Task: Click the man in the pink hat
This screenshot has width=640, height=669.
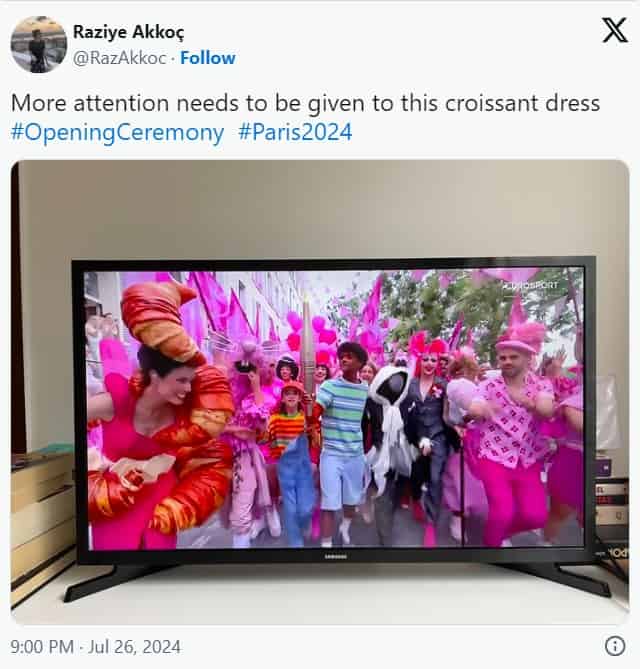Action: tap(514, 427)
